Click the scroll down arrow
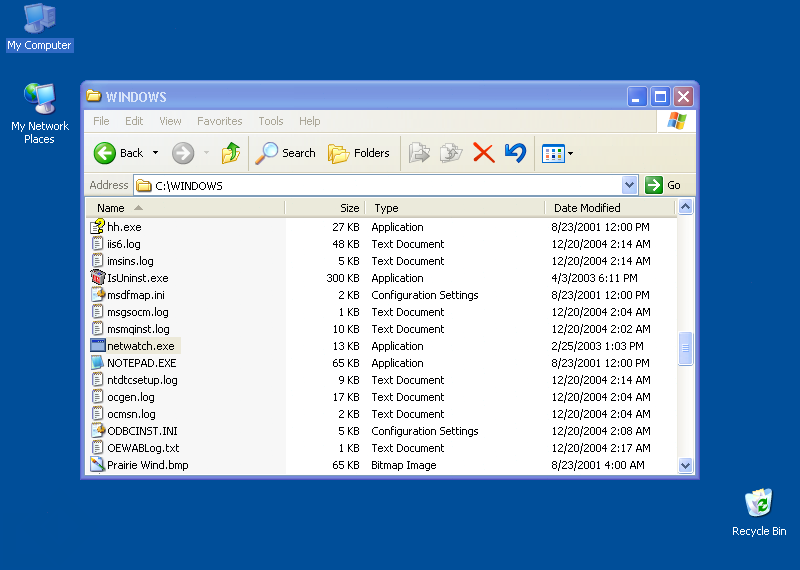Screen dimensions: 800x570 point(685,465)
